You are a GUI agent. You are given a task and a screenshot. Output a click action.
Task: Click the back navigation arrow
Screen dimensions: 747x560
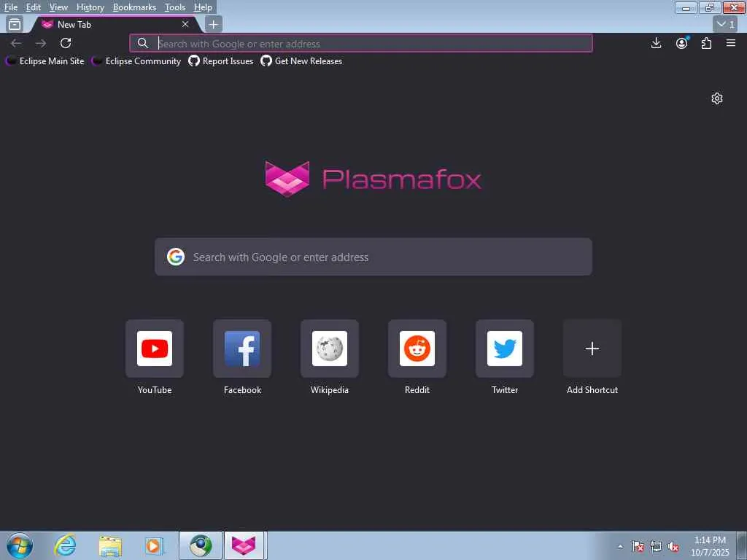[16, 43]
